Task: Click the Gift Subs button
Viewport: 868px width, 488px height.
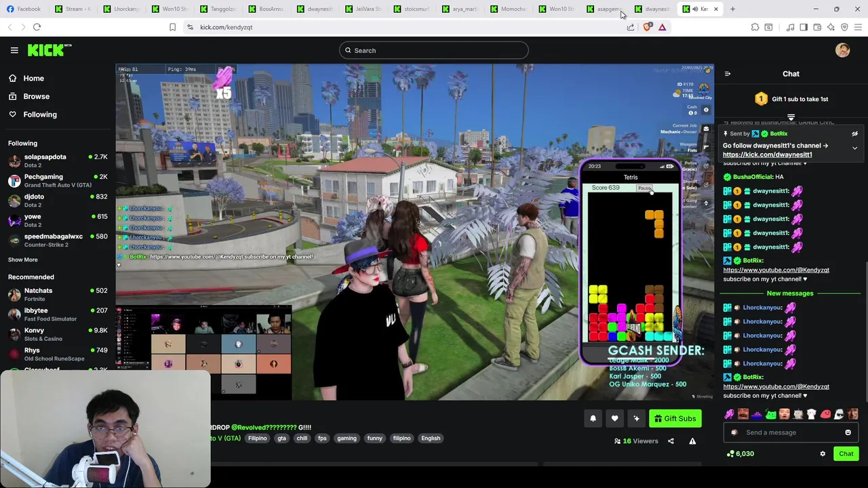Action: (x=675, y=419)
